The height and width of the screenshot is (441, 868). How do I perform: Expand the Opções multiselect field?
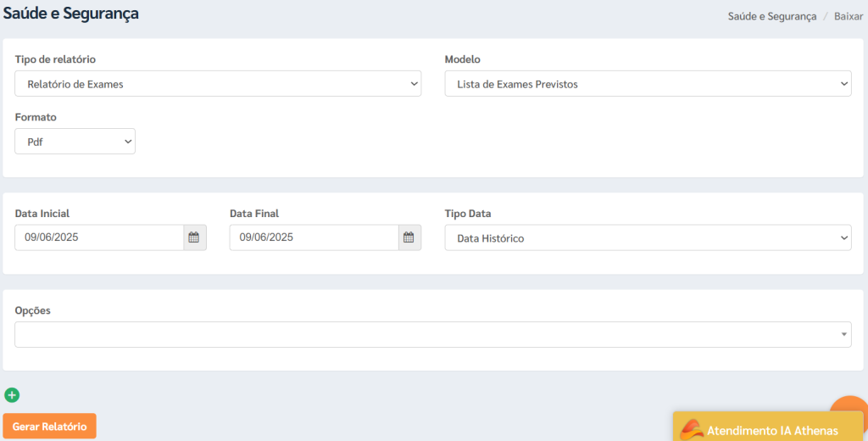pyautogui.click(x=433, y=335)
